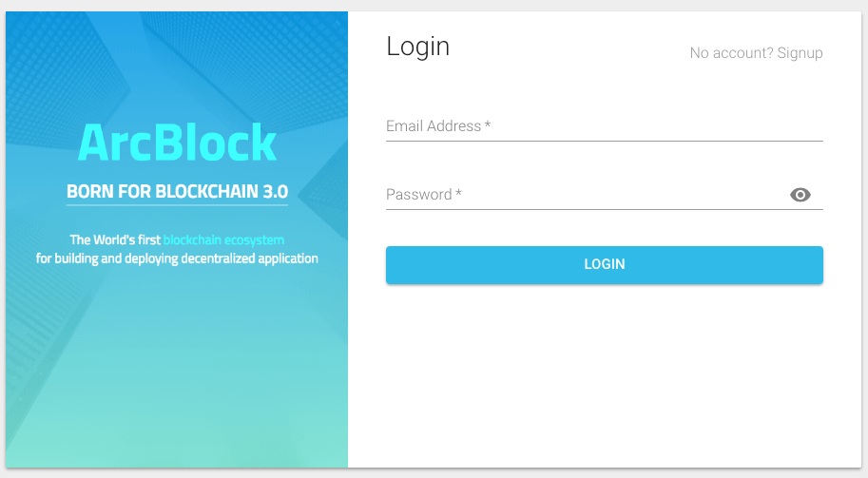Open the Signup link
Screen dimensions: 868x478
(800, 53)
